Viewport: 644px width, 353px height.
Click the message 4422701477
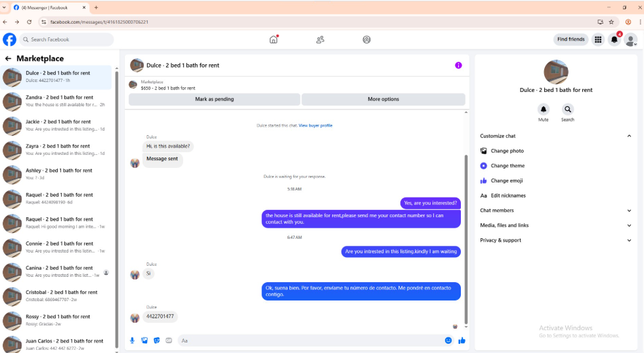[160, 316]
